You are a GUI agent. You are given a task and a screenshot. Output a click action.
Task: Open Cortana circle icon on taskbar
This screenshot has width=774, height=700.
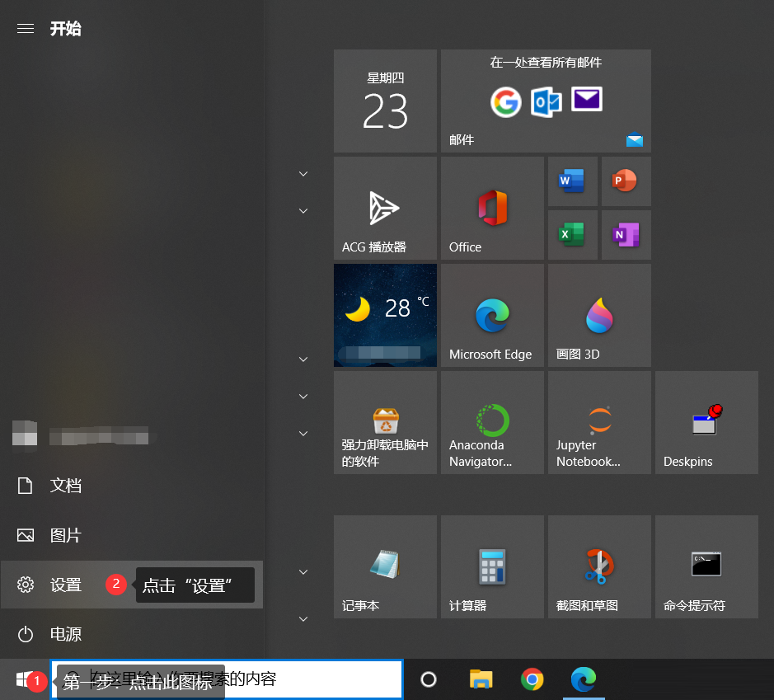pos(429,679)
